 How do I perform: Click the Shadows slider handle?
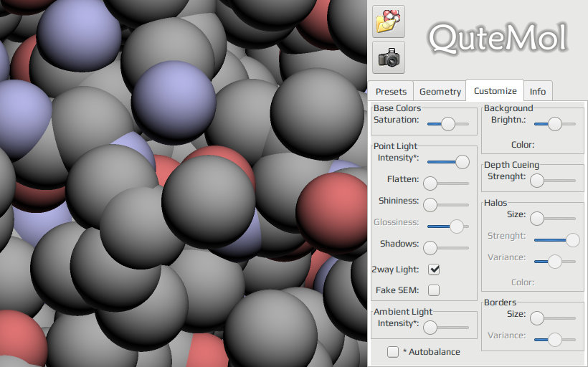[430, 247]
